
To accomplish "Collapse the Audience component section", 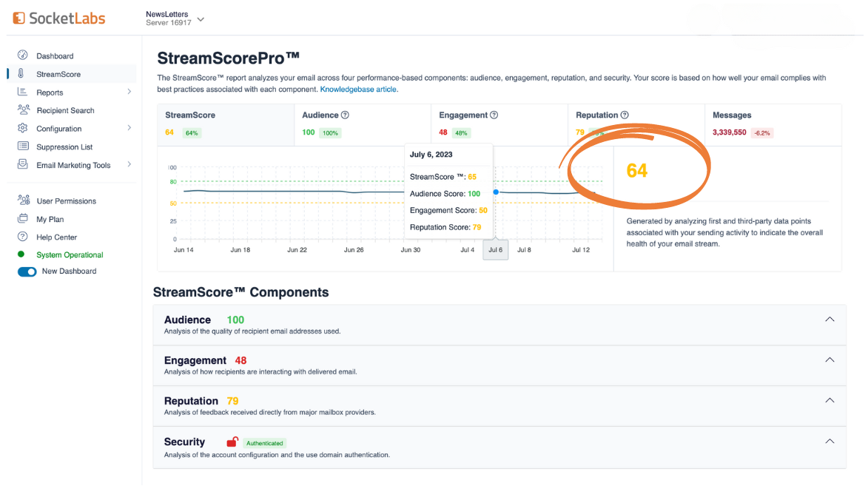I will [x=830, y=320].
